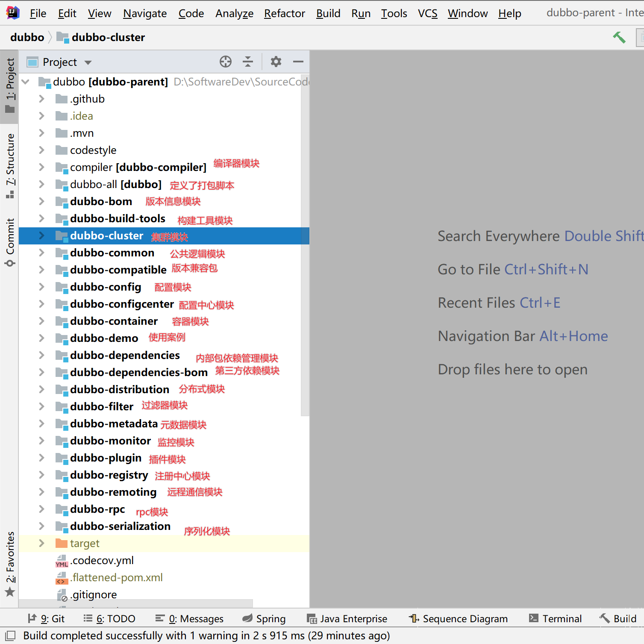The width and height of the screenshot is (644, 644).
Task: Click the IntelliJ IDEA logo icon
Action: (x=13, y=13)
